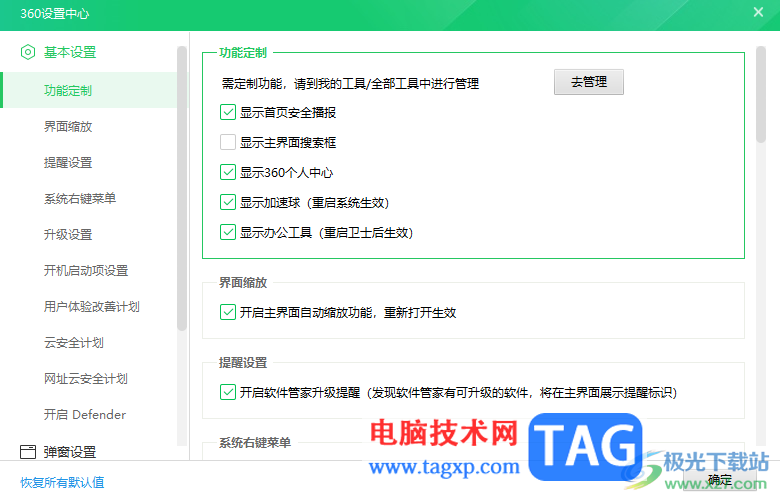Click text 需定制功能，请到我的工具/全部工具中进行管理
The image size is (780, 500).
coord(350,84)
